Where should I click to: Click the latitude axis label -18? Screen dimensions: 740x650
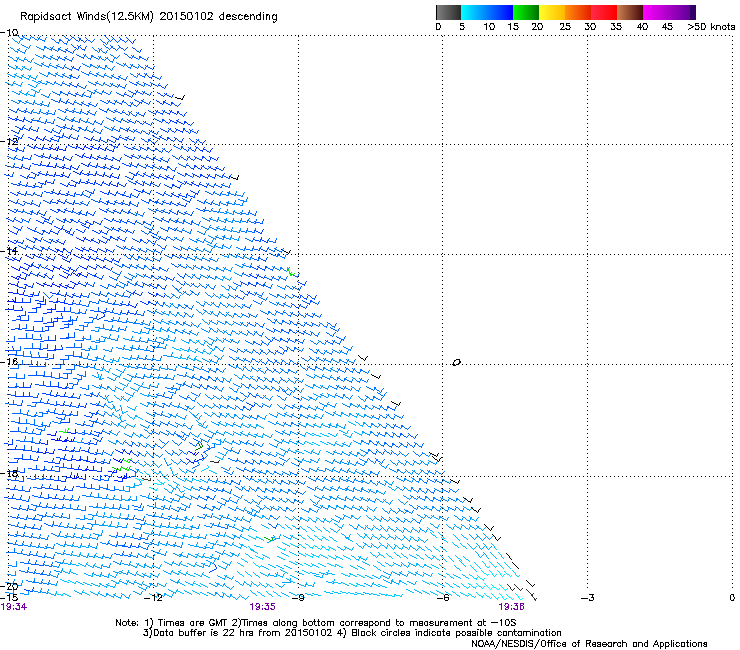9,473
